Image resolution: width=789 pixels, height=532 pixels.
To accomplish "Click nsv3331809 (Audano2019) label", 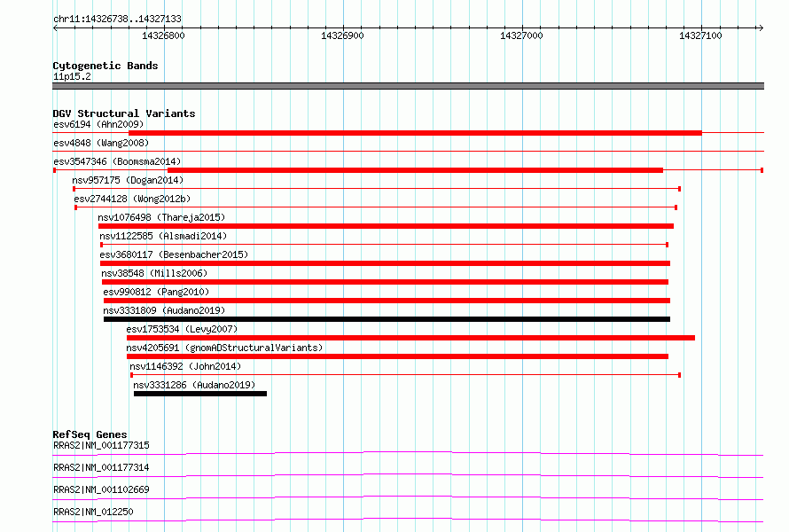I will 164,310.
